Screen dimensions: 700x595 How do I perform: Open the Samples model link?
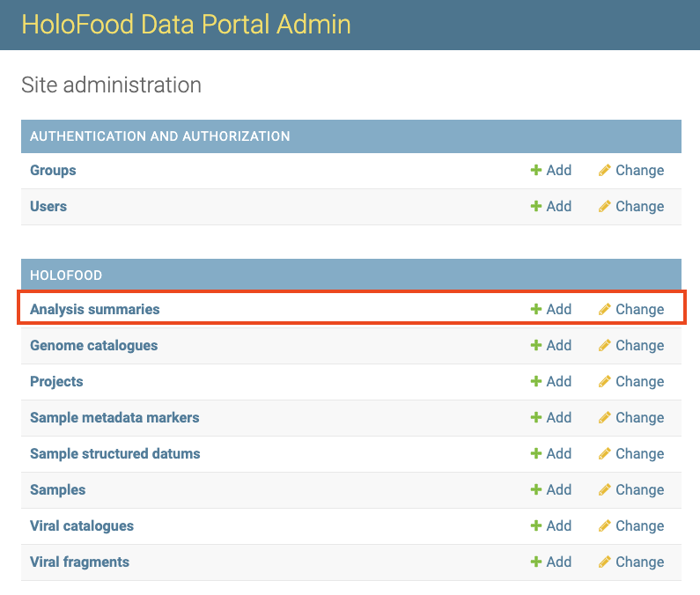click(x=57, y=490)
